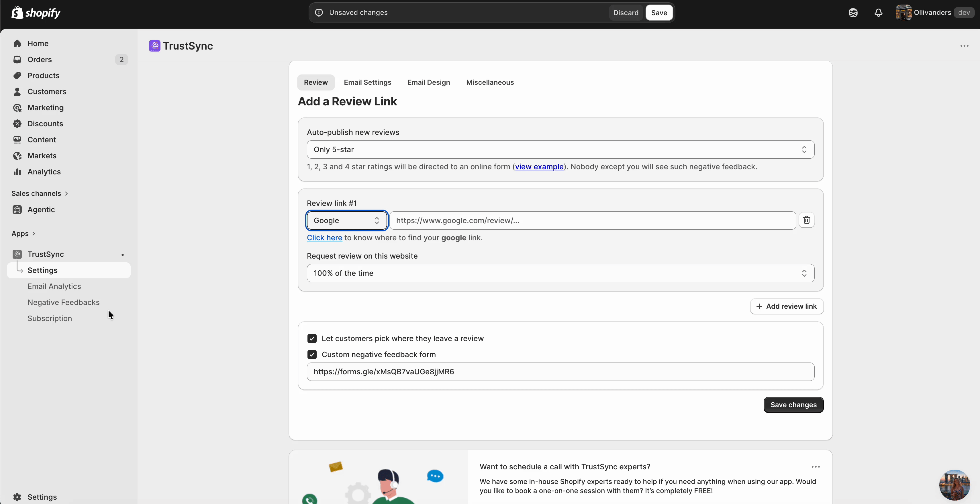
Task: Open Negative Feedbacks sub-item
Action: pos(64,302)
